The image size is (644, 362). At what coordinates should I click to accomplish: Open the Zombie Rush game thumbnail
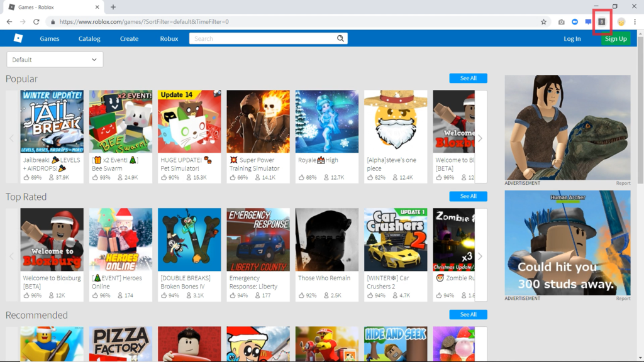tap(454, 239)
